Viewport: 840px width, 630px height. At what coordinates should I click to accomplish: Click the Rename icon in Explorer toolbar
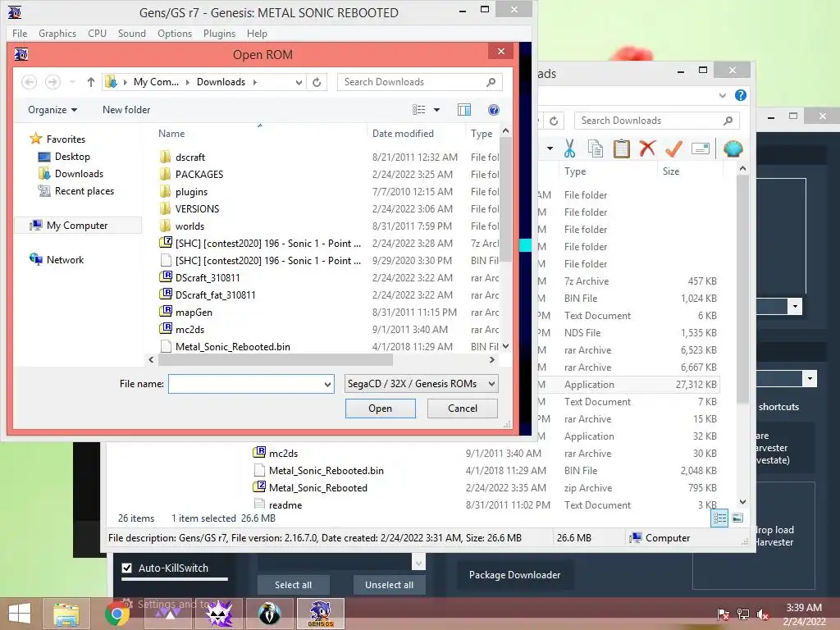pos(701,148)
